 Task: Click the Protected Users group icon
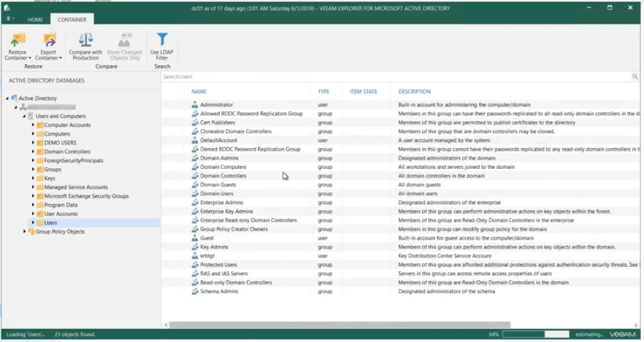tap(195, 265)
